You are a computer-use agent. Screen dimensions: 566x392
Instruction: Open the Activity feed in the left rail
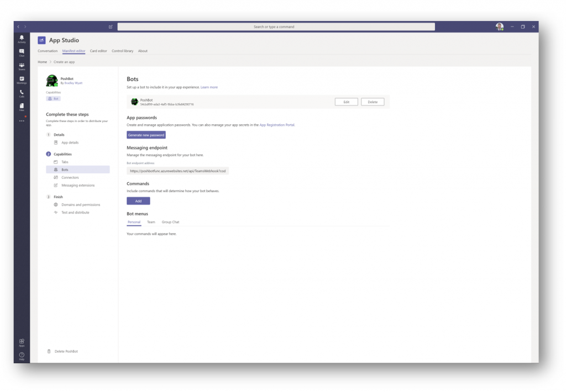point(22,39)
